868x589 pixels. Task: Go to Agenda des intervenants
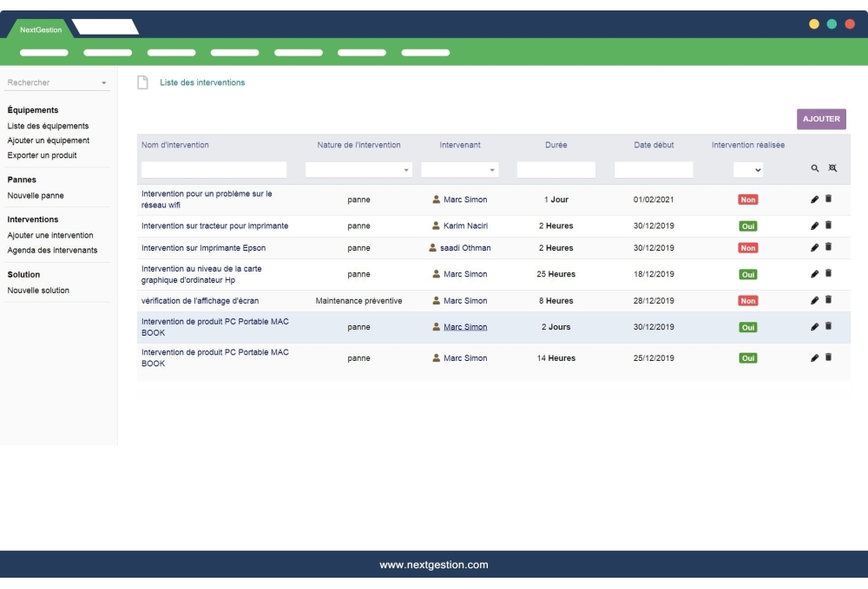coord(52,250)
